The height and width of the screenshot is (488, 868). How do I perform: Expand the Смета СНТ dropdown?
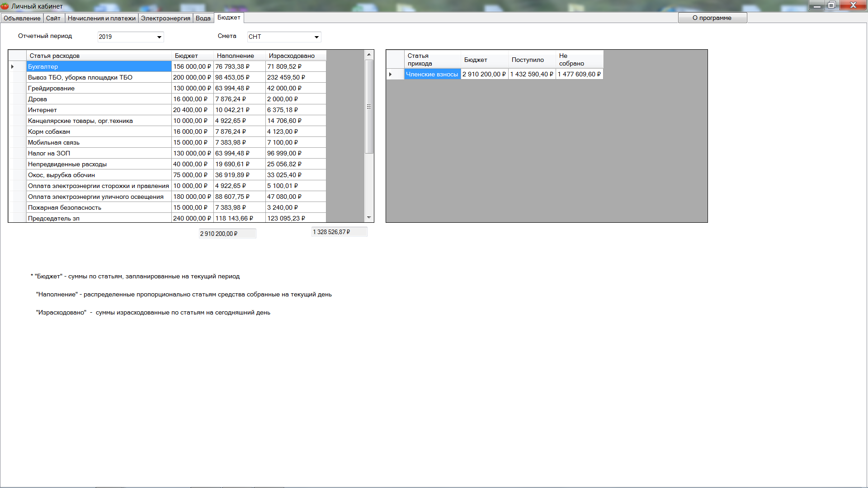(x=316, y=37)
